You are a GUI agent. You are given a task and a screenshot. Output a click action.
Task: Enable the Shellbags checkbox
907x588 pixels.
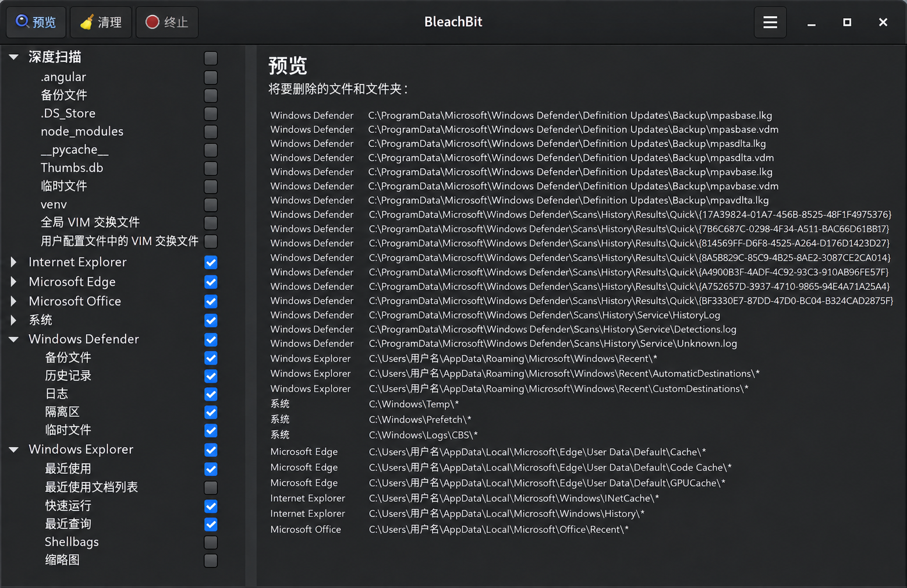211,542
